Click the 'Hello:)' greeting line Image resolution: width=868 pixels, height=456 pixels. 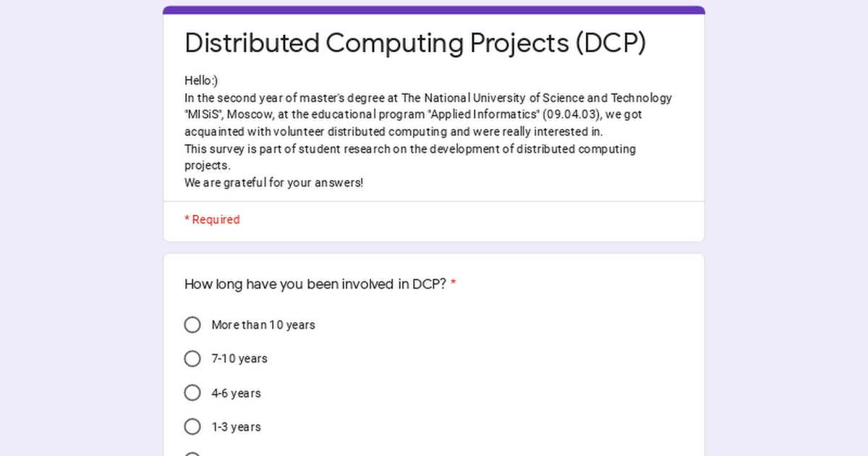[x=201, y=80]
